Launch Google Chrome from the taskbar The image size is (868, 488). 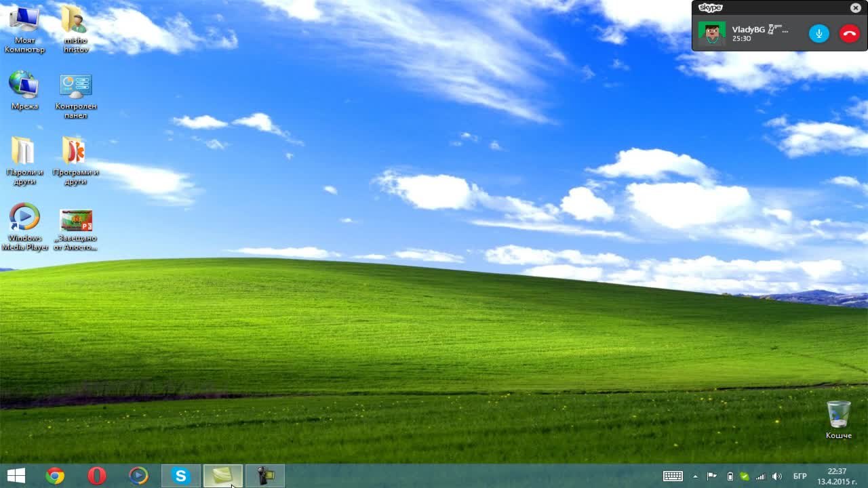(55, 476)
